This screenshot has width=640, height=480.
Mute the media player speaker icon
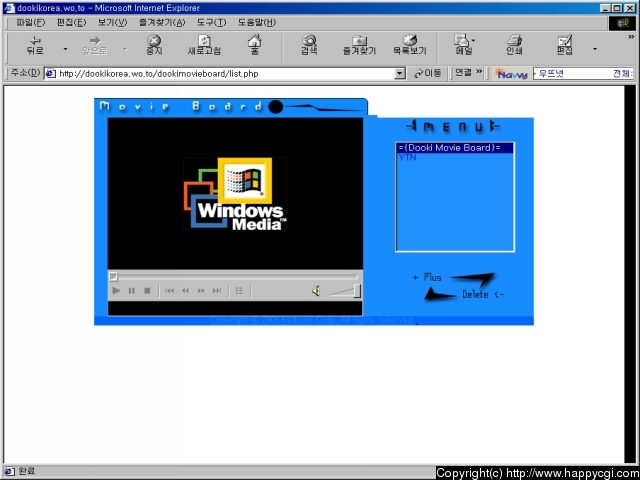coord(316,291)
